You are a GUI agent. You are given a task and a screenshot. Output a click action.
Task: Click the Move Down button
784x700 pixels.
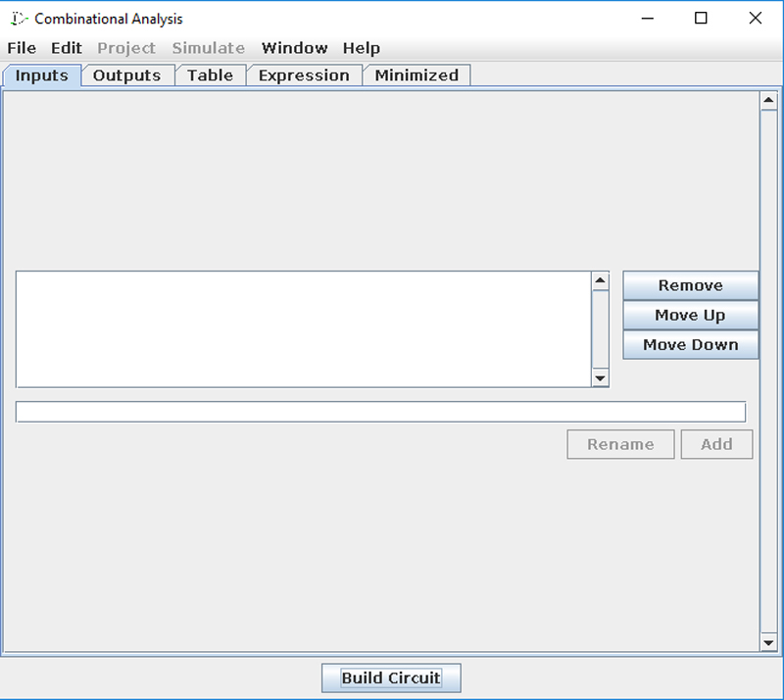click(691, 345)
